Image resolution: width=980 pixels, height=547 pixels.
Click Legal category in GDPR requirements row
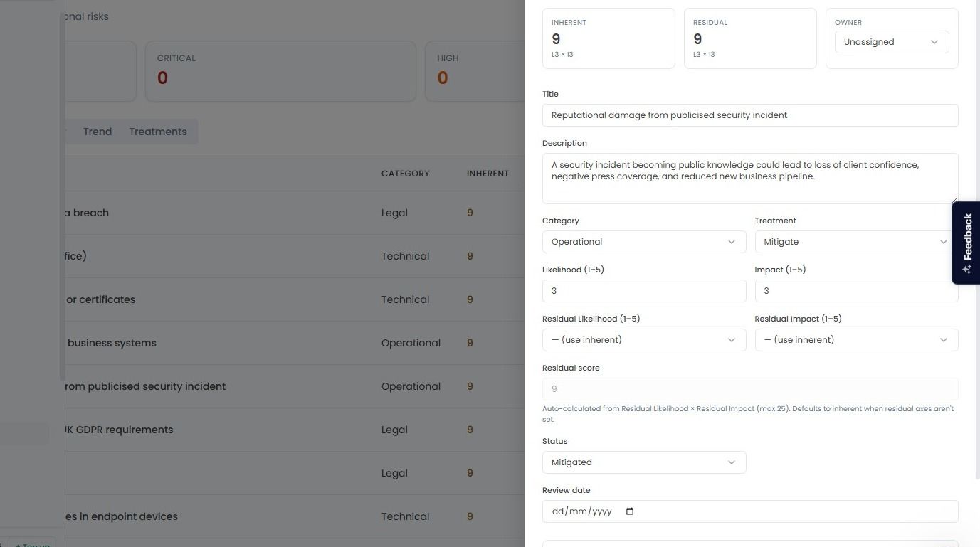click(394, 430)
